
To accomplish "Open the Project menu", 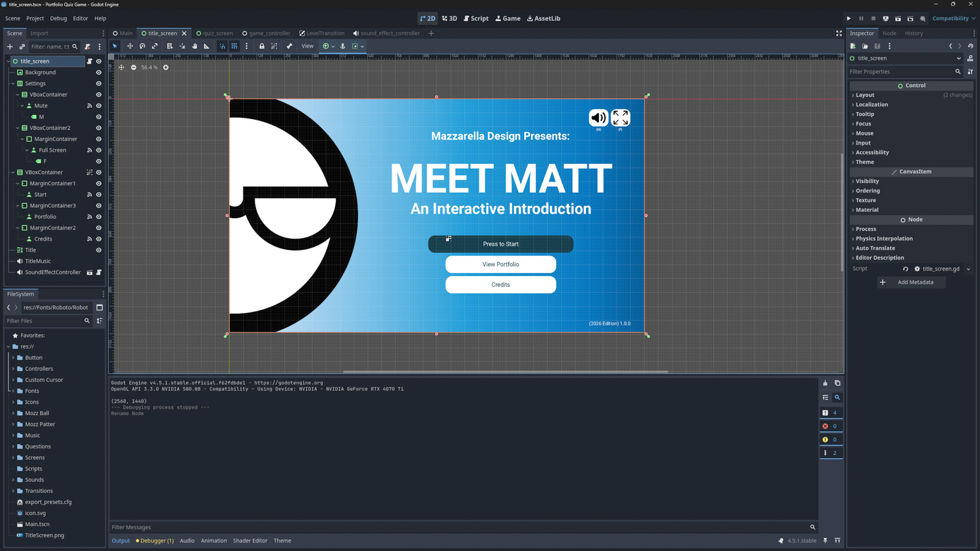I will click(35, 18).
